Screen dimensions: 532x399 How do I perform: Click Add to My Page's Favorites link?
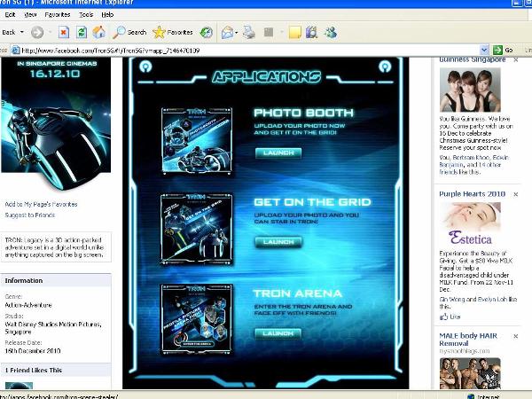click(41, 204)
